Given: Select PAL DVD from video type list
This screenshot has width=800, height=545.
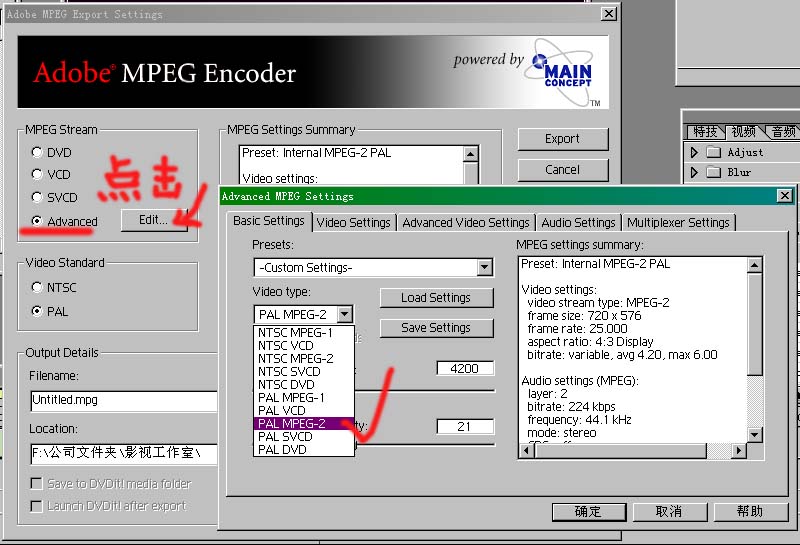Looking at the screenshot, I should [x=303, y=450].
